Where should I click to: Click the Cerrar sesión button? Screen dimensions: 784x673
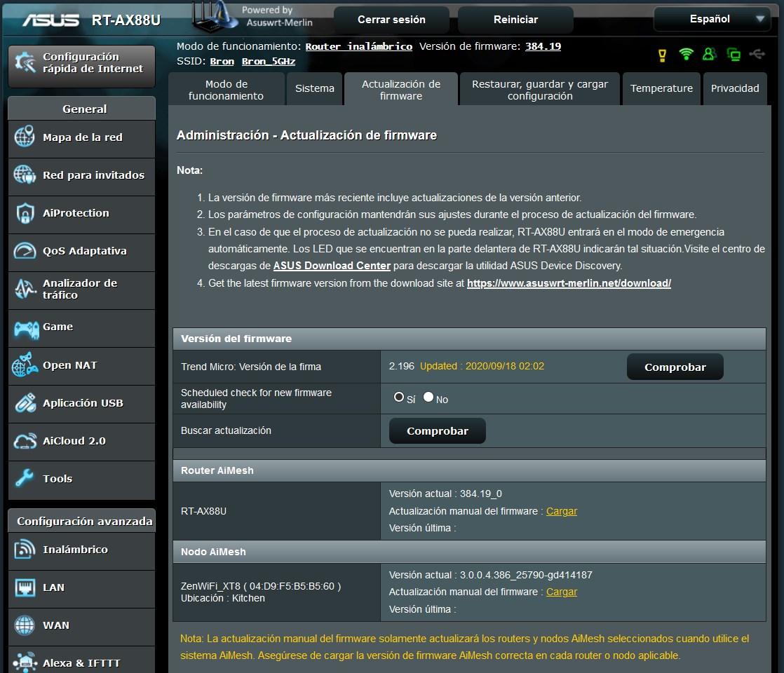pos(391,20)
